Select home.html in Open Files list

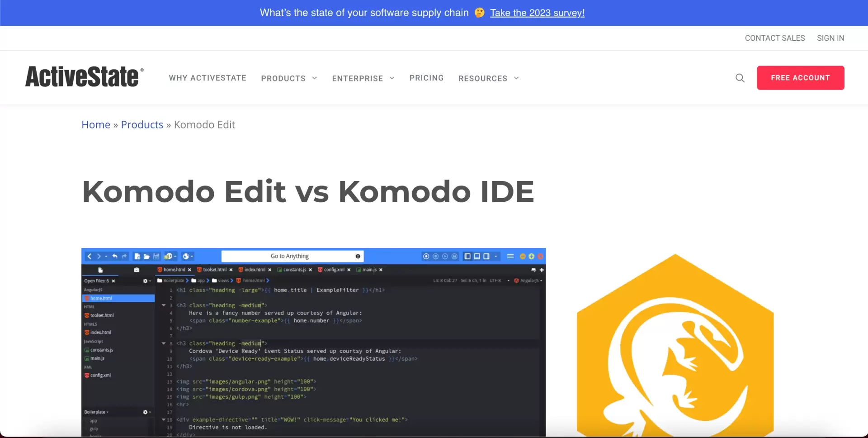tap(118, 298)
